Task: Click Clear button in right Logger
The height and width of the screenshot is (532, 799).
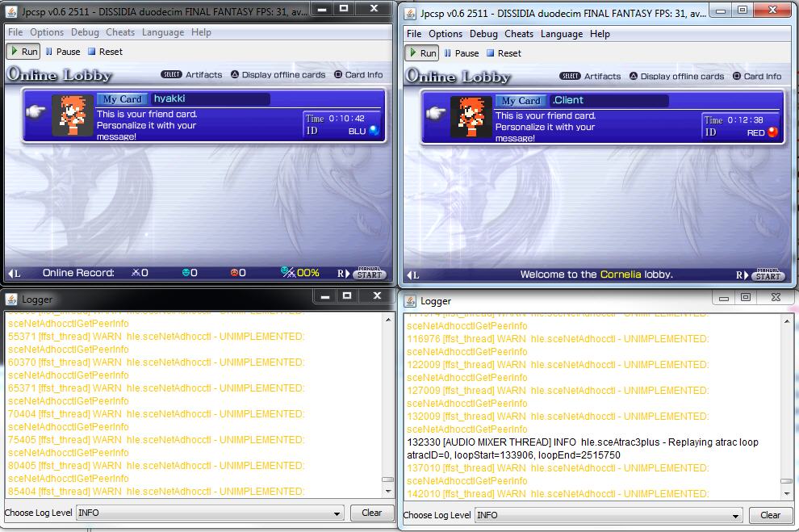Action: [x=770, y=515]
